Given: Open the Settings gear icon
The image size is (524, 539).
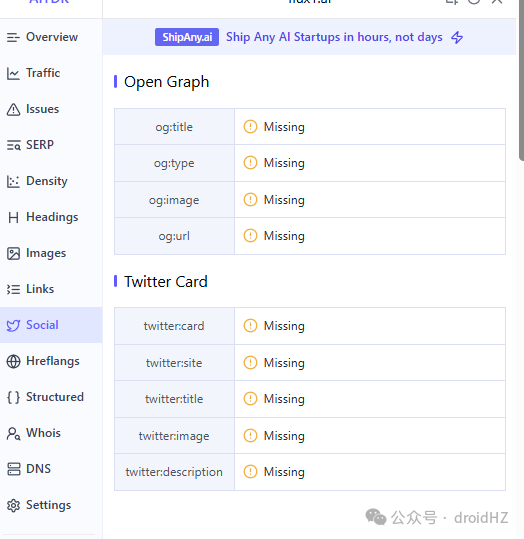Looking at the screenshot, I should point(13,505).
